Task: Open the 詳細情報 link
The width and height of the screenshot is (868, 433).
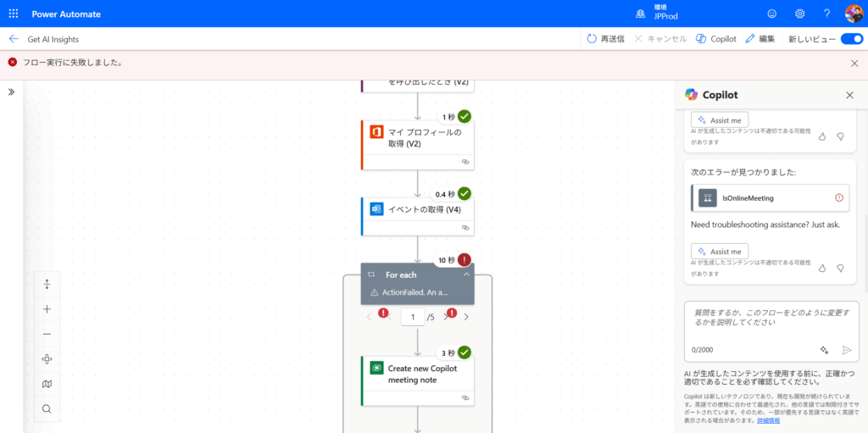Action: click(768, 421)
